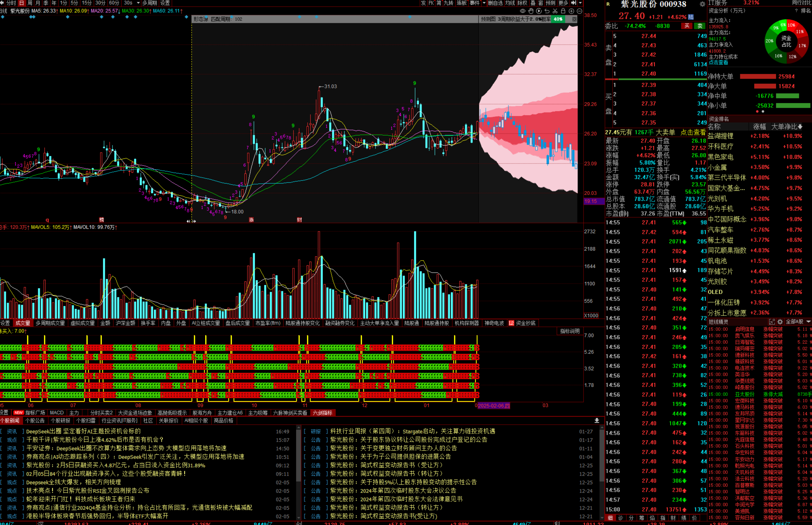
Task: Click the undo arrow icon above the chart
Action: click(547, 11)
